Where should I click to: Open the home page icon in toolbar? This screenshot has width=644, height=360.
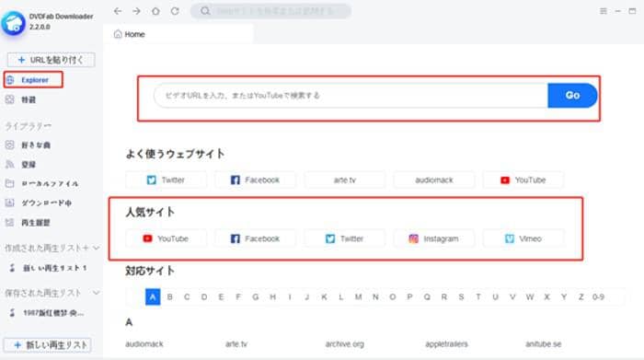(155, 11)
